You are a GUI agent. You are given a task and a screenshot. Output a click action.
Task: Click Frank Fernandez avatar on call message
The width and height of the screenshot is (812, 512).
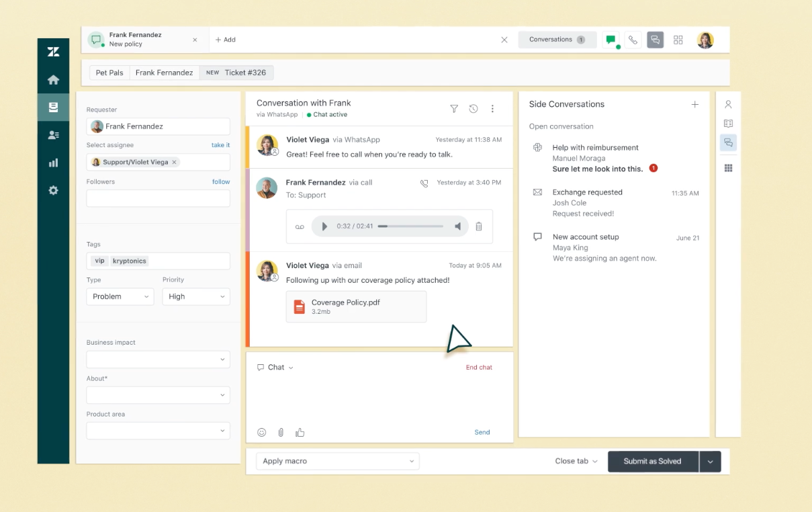tap(267, 188)
